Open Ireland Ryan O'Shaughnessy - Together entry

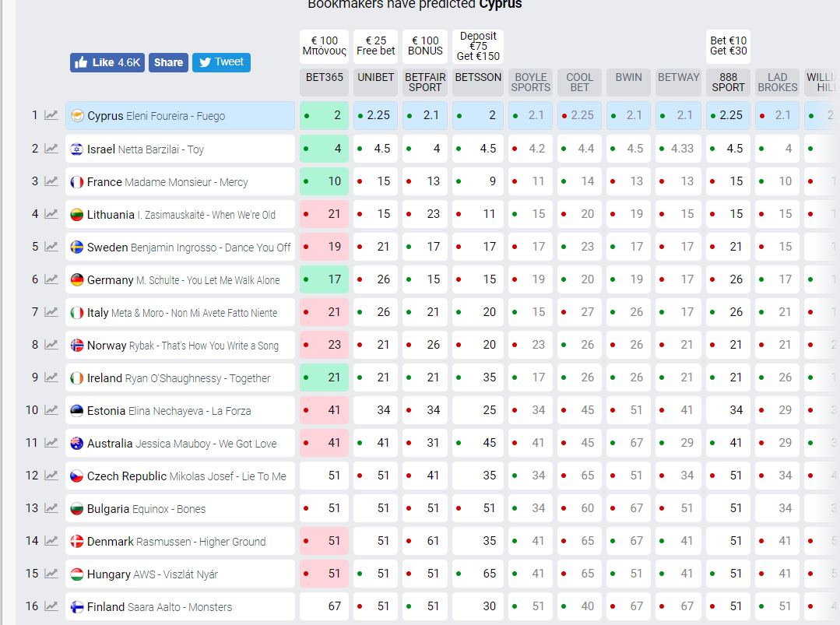[x=180, y=378]
